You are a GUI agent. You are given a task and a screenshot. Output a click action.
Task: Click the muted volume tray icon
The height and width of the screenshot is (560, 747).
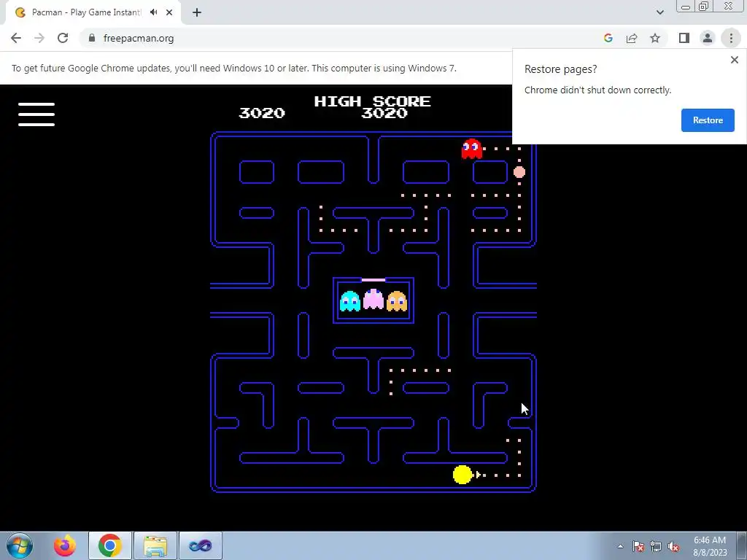673,546
